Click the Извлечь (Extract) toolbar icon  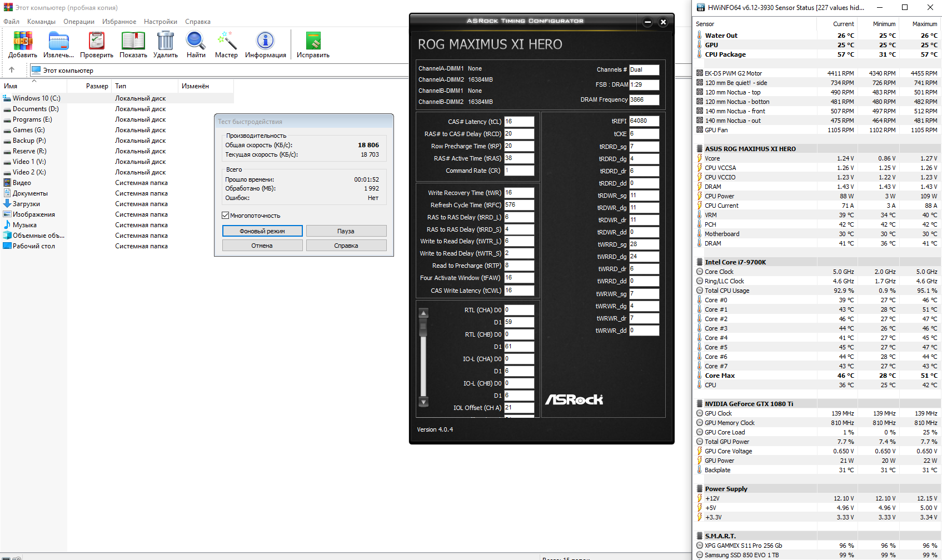pyautogui.click(x=58, y=41)
